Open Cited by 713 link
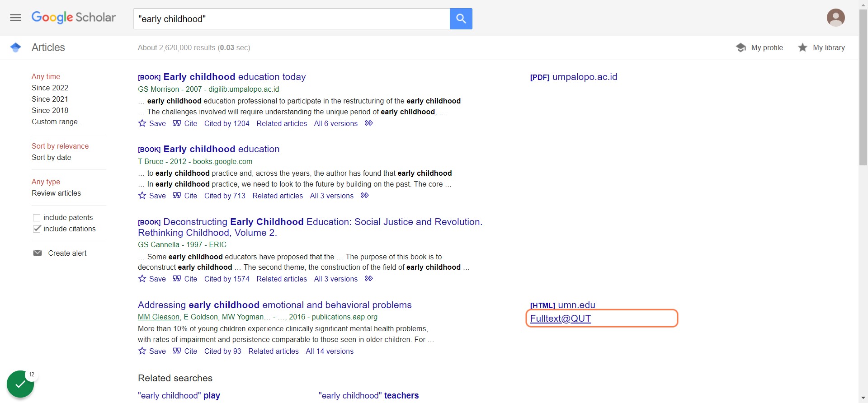The image size is (868, 403). click(225, 196)
